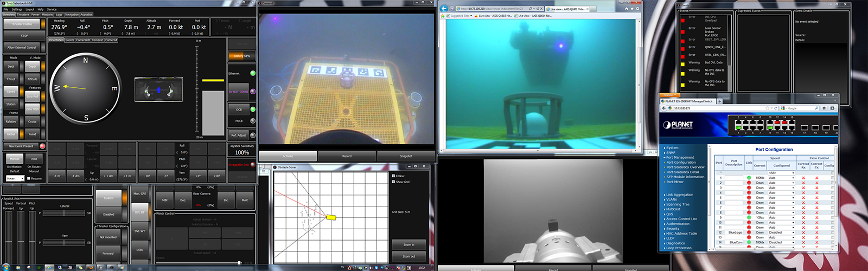Open the Hover mode dropdown
Viewport: 868px width, 271px height.
15,178
